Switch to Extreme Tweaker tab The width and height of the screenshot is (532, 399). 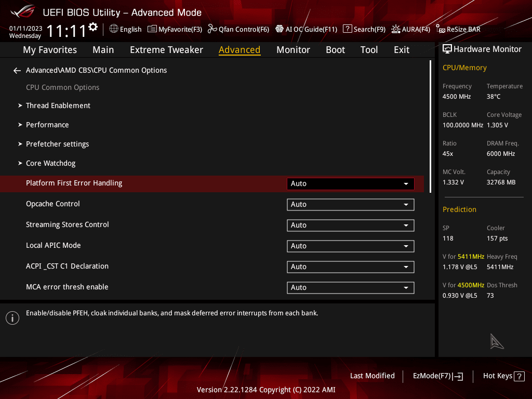[166, 50]
